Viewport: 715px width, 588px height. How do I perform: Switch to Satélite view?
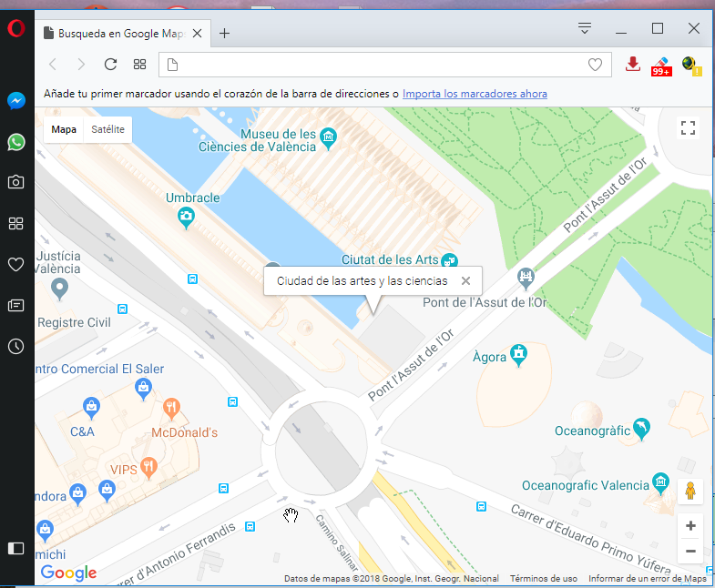(107, 129)
